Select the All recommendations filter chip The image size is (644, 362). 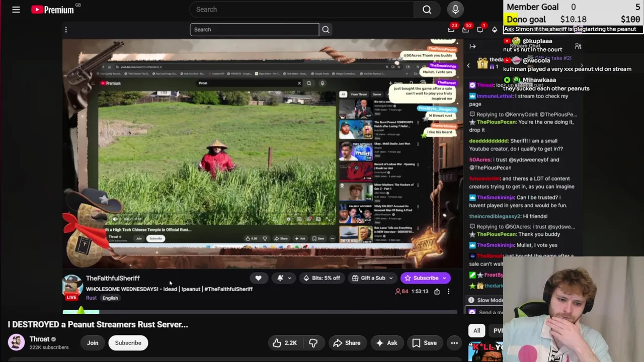pos(476,330)
